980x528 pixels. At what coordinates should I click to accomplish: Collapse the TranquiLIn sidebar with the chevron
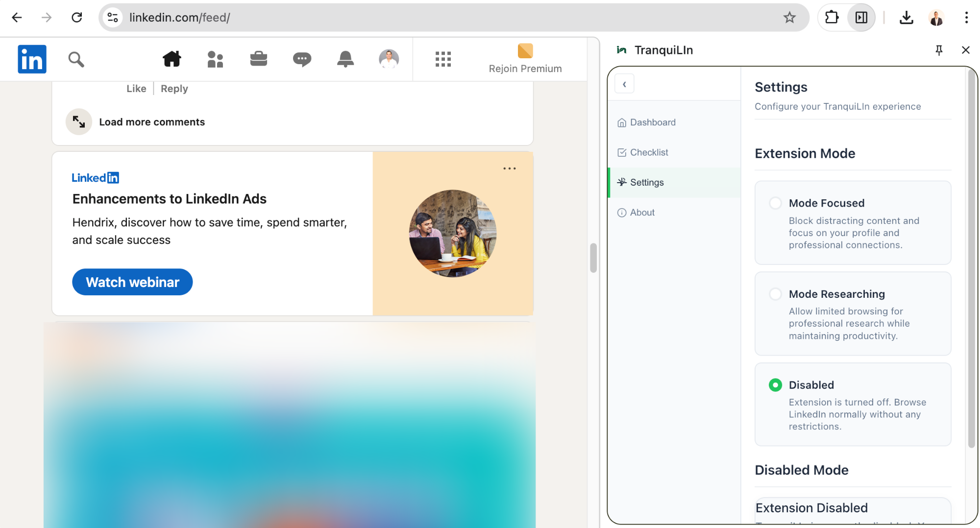pos(624,84)
